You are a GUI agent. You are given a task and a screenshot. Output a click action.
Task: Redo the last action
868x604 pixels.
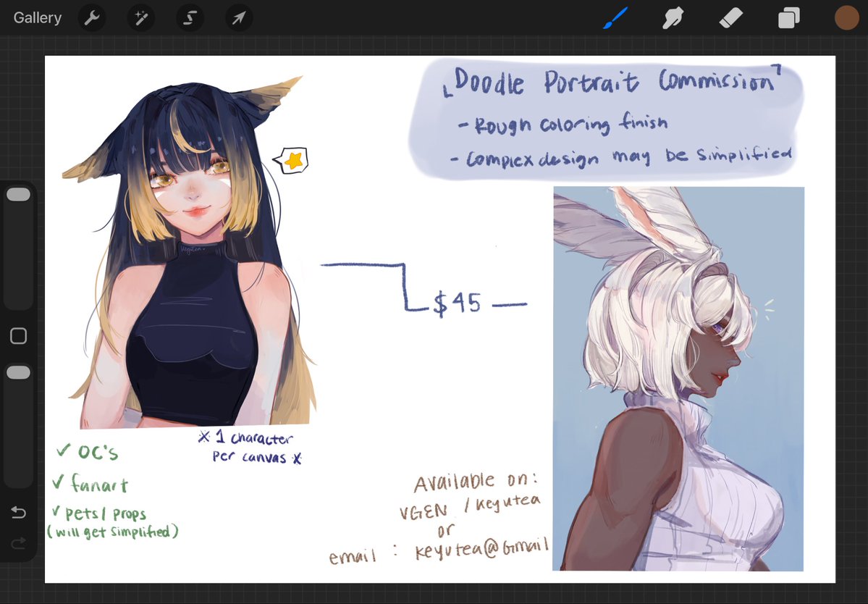tap(18, 544)
